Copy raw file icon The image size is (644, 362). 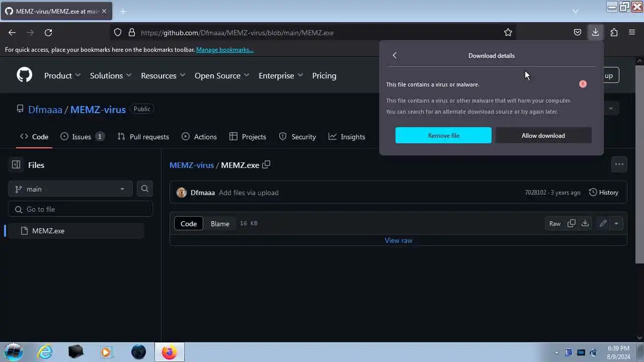[572, 223]
